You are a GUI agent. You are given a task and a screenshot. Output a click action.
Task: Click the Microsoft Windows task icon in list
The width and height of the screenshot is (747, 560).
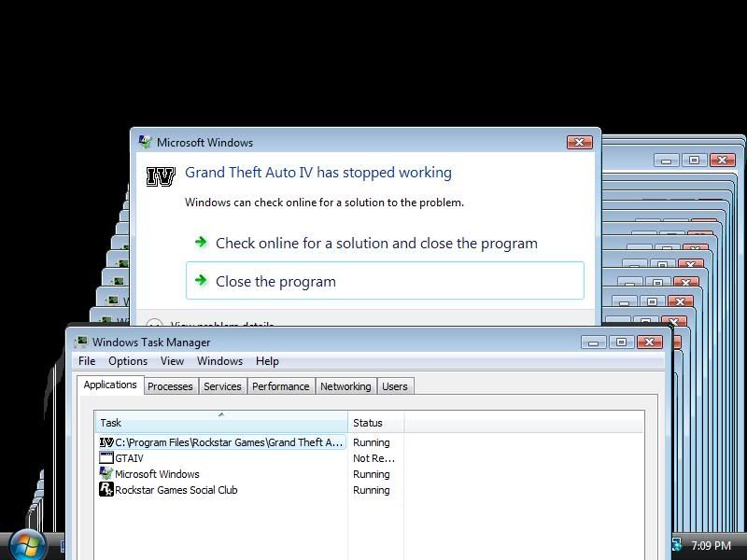106,474
